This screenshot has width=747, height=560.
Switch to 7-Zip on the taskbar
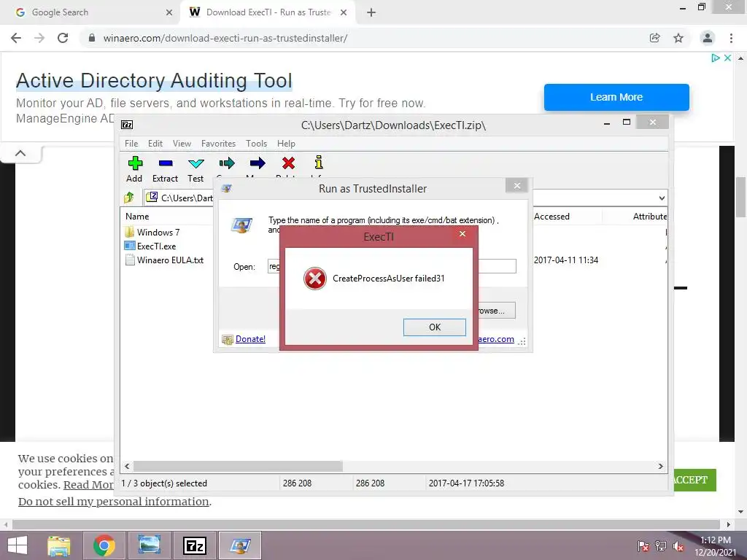point(195,545)
